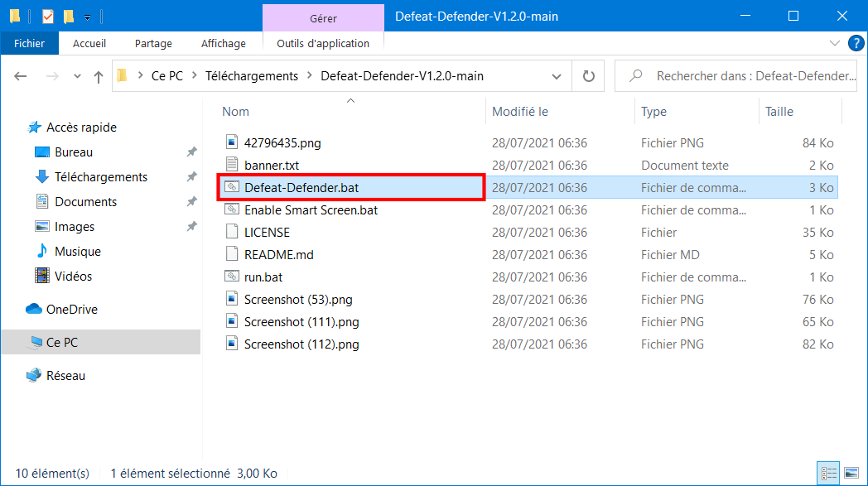This screenshot has width=868, height=486.
Task: Select the file Enable Smart Screen.bat
Action: [x=311, y=210]
